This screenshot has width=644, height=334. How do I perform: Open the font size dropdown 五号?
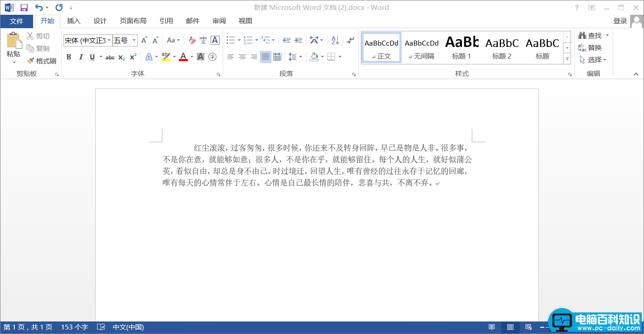pyautogui.click(x=134, y=40)
